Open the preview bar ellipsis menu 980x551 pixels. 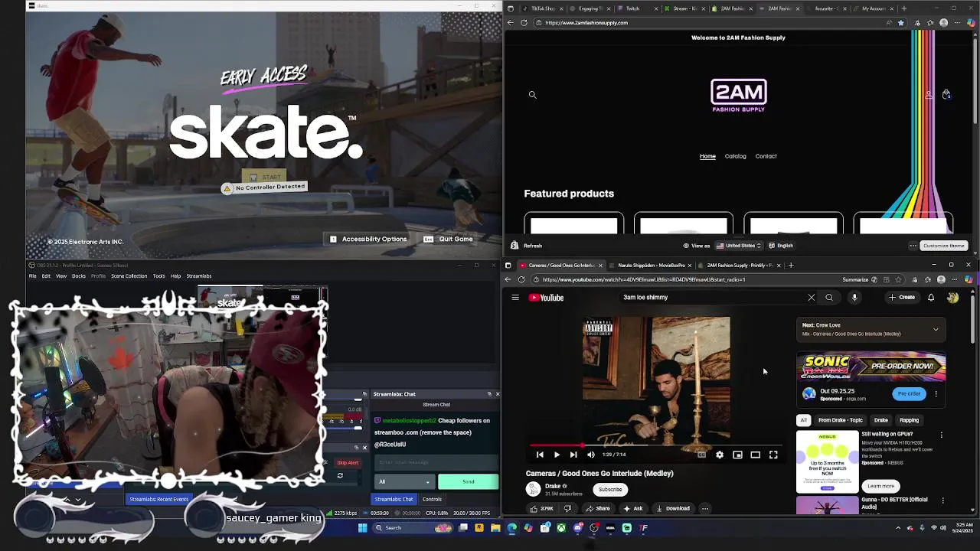913,246
